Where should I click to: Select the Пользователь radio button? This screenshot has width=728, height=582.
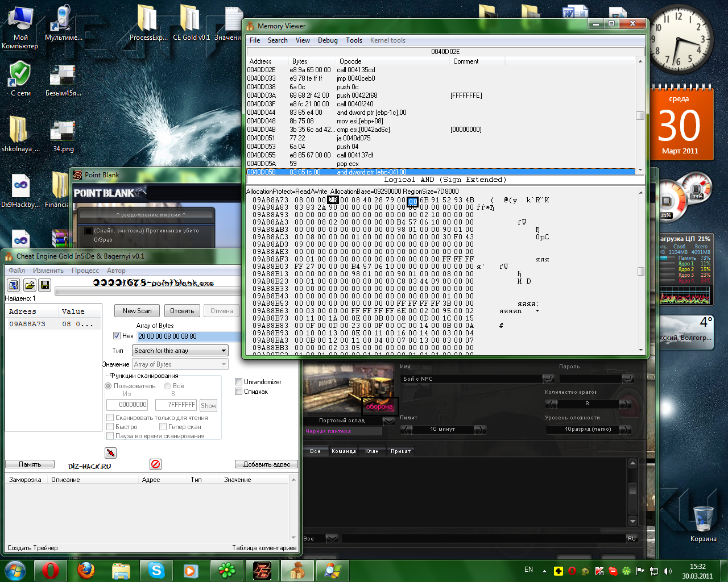[x=108, y=386]
